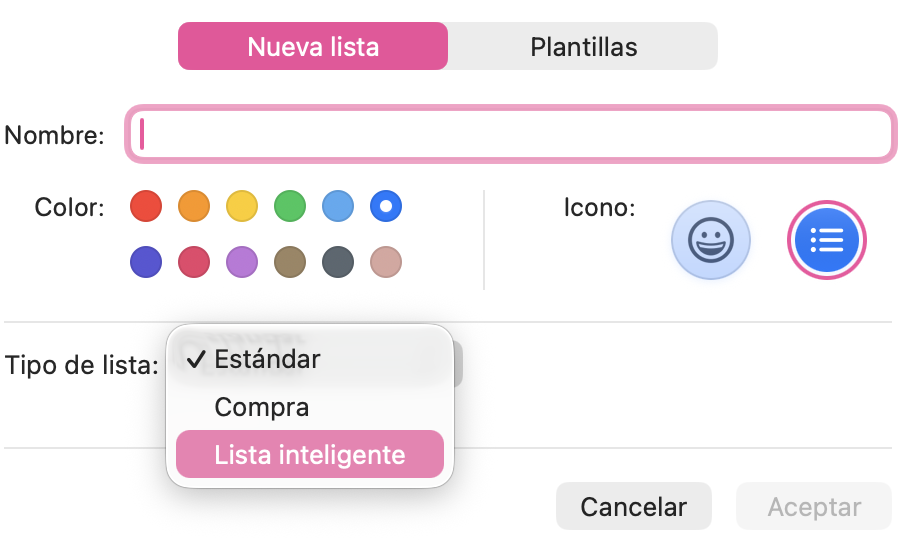Choose the indigo color swatch
This screenshot has width=907, height=548.
tap(146, 263)
